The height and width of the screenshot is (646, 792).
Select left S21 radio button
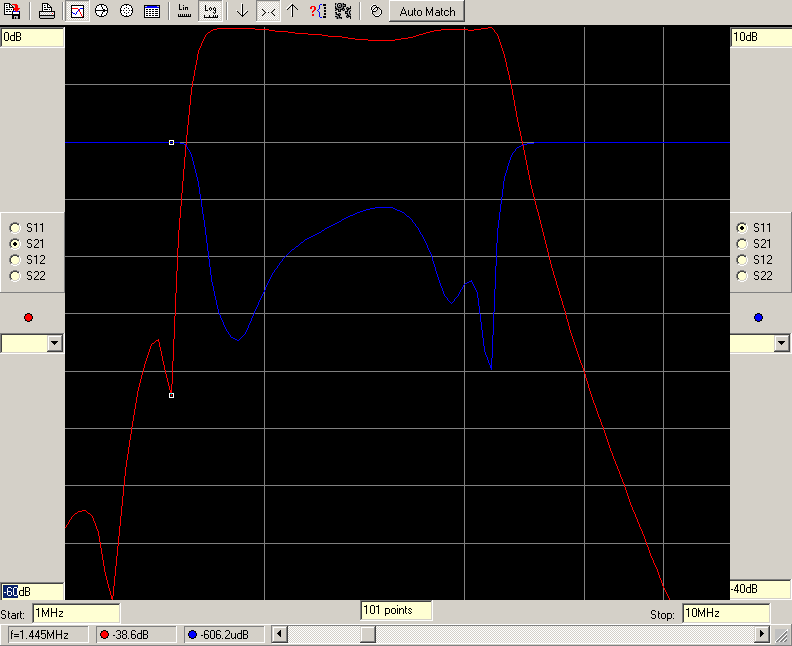(15, 244)
